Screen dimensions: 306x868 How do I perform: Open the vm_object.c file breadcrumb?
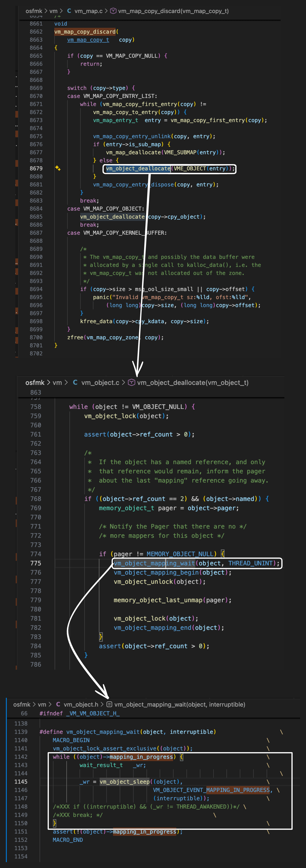[x=100, y=382]
